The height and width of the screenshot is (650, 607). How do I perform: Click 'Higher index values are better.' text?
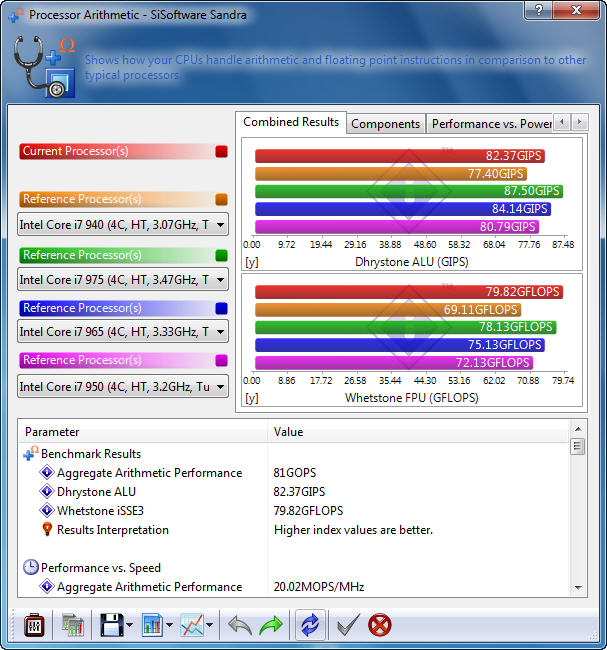click(353, 530)
